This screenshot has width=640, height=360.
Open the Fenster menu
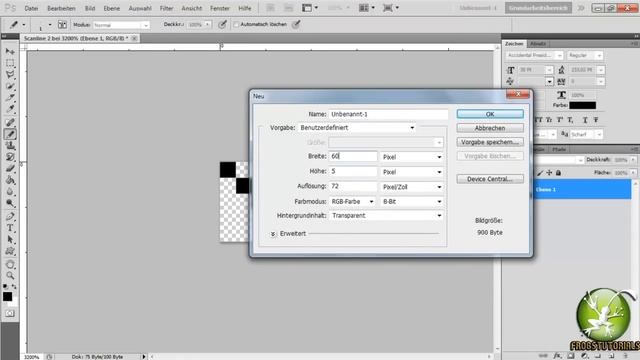pyautogui.click(x=220, y=8)
